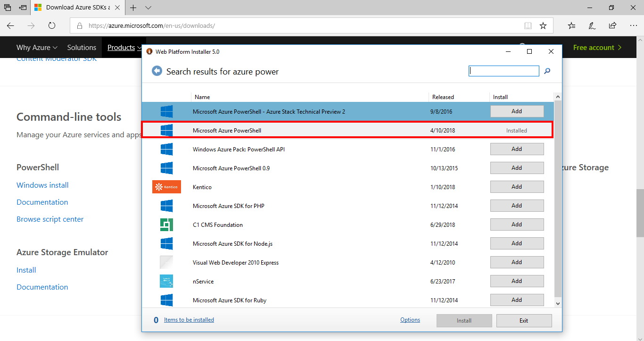Click the Free account link
Screen dimensions: 644x341
[597, 48]
